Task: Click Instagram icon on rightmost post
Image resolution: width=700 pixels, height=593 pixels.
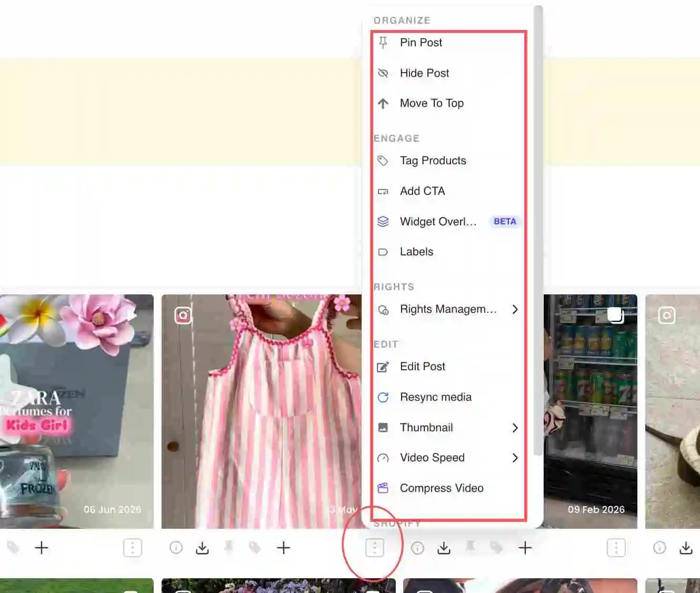Action: click(x=667, y=315)
